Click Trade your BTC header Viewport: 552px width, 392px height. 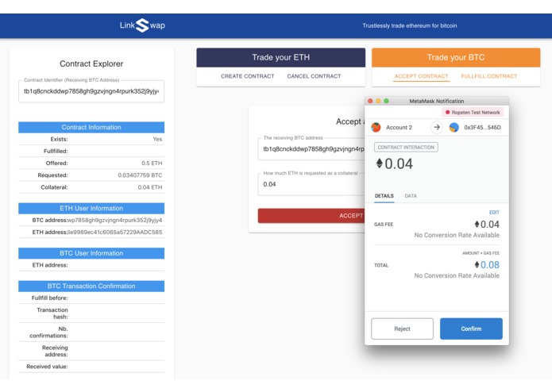click(x=456, y=57)
